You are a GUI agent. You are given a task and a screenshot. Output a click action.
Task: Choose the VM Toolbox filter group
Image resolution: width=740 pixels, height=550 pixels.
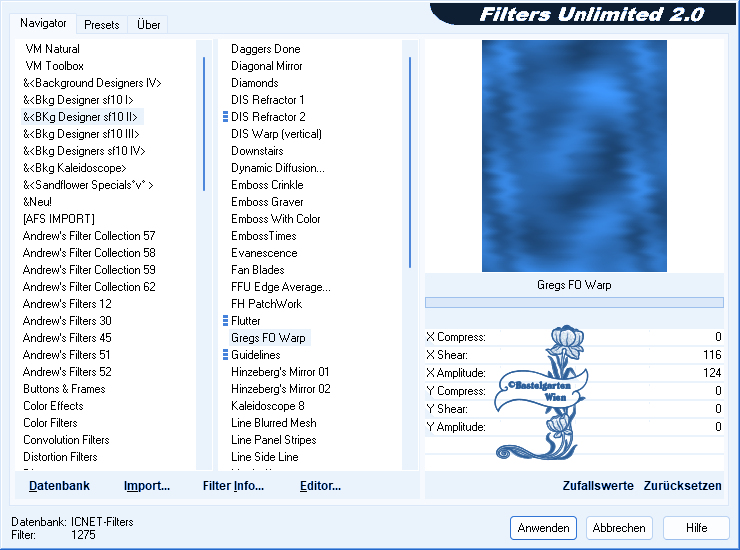coord(55,66)
